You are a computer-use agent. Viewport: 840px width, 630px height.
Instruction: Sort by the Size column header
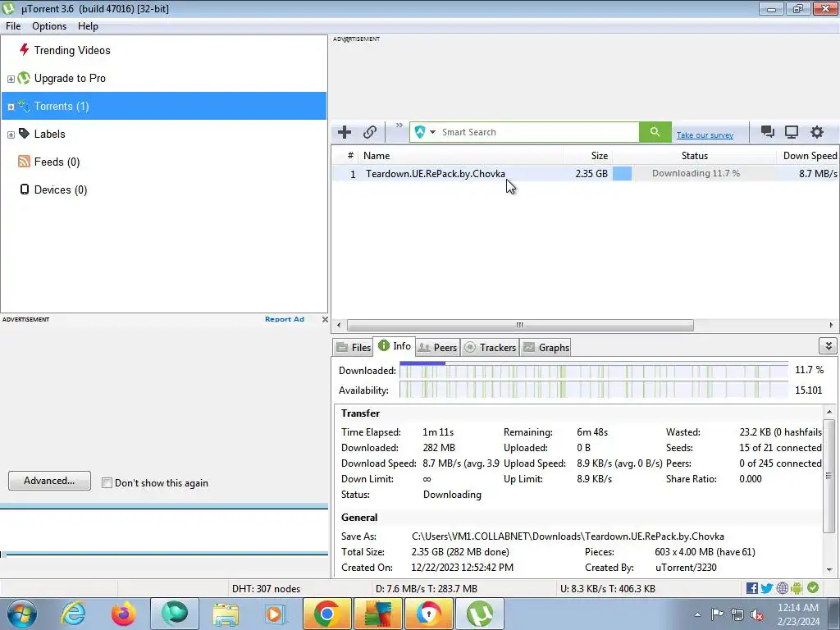pyautogui.click(x=587, y=155)
